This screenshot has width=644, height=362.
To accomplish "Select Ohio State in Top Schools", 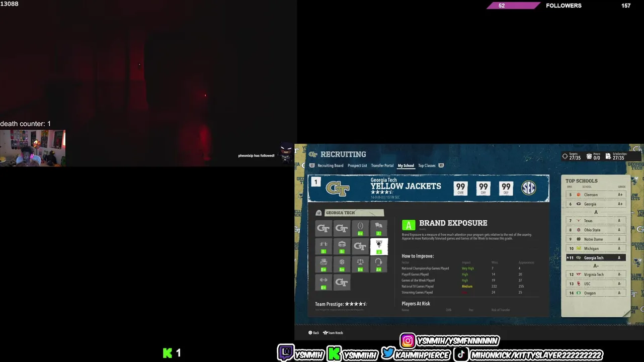I will pyautogui.click(x=596, y=230).
